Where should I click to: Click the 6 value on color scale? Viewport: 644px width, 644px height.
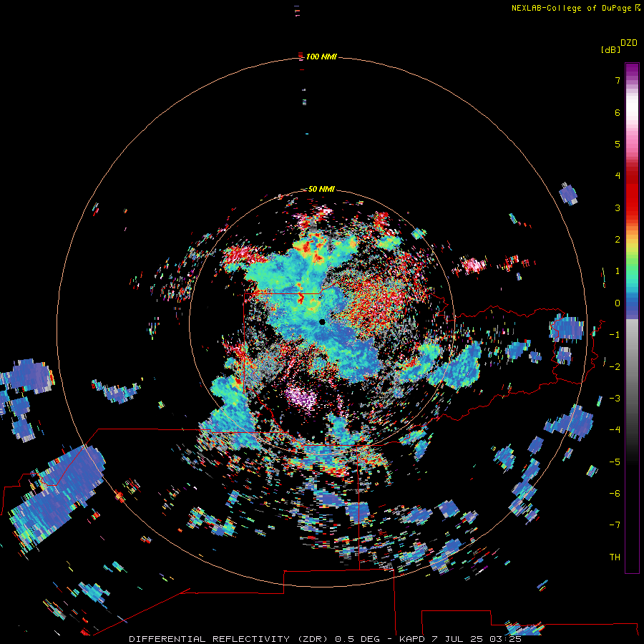(618, 112)
